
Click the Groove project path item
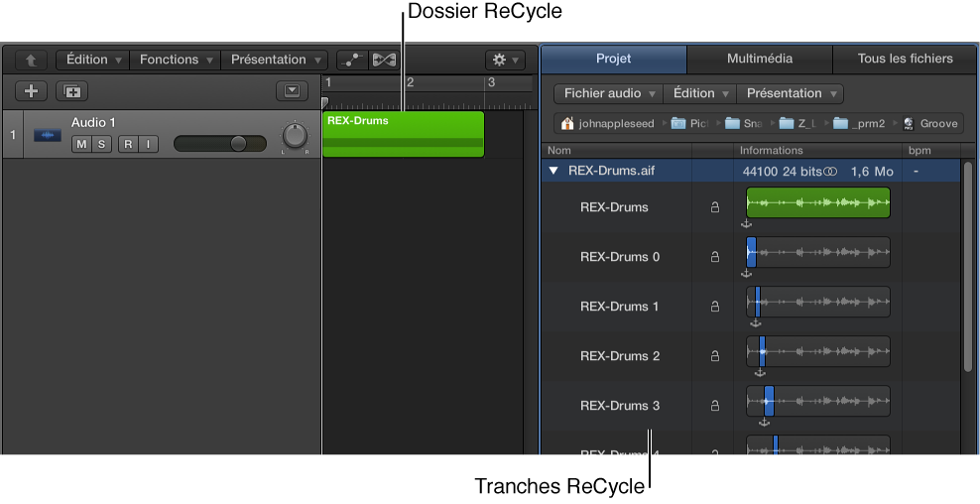[x=930, y=124]
